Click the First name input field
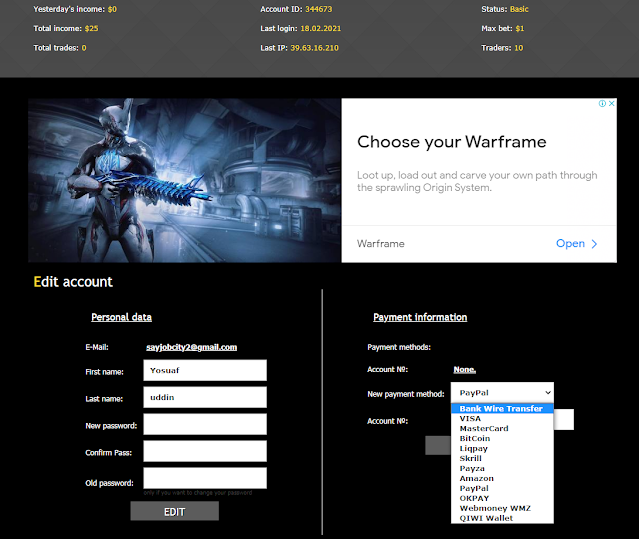 [205, 370]
